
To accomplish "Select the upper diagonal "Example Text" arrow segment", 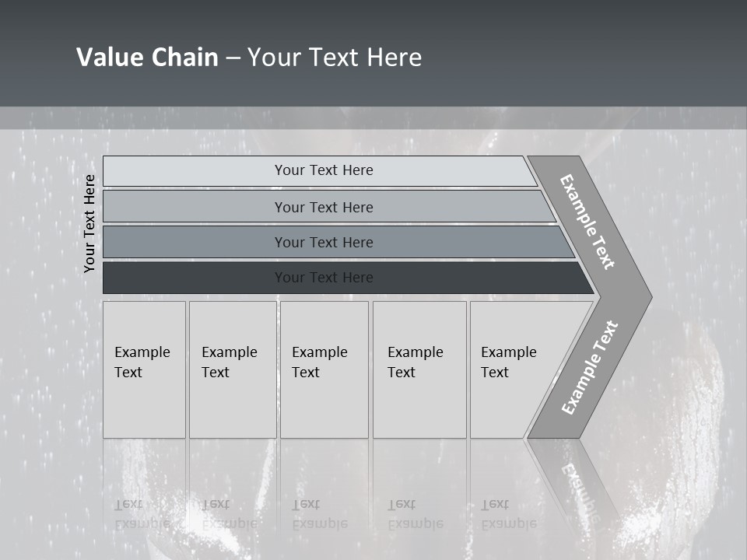I will [x=590, y=223].
